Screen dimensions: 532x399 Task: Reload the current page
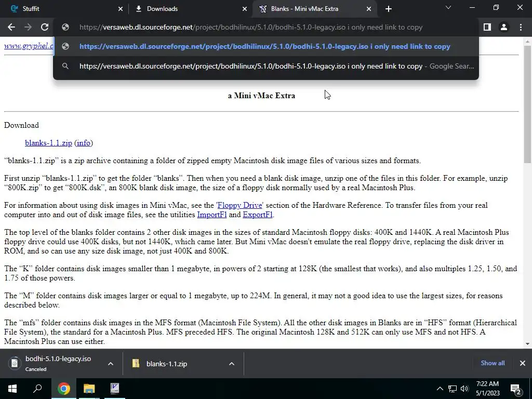coord(45,27)
